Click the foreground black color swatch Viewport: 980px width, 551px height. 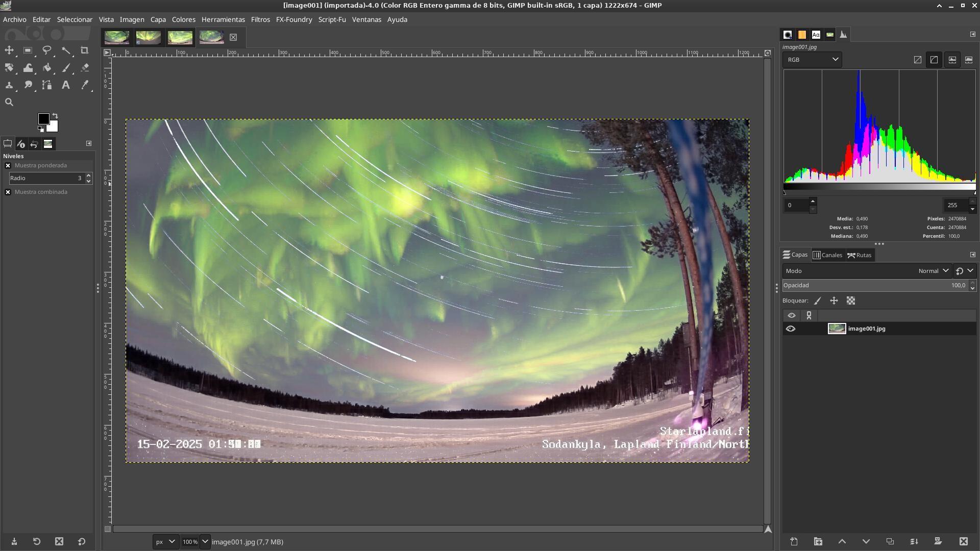43,118
